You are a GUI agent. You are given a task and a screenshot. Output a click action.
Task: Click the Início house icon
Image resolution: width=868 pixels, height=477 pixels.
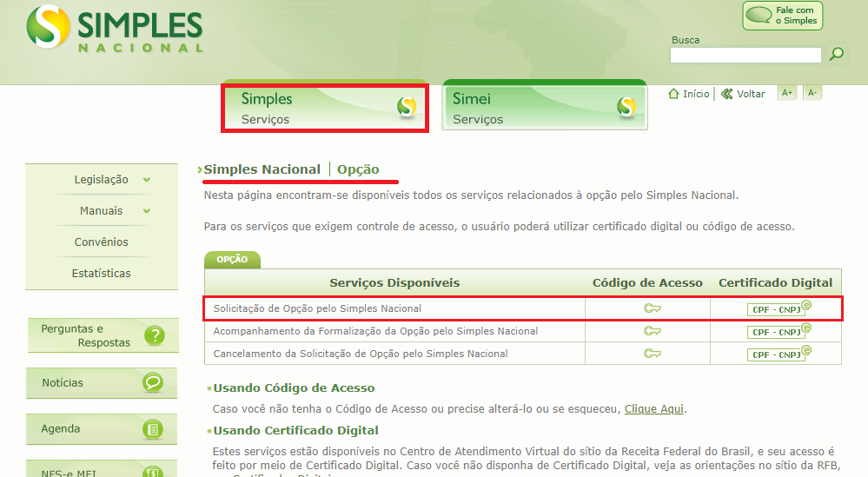673,94
